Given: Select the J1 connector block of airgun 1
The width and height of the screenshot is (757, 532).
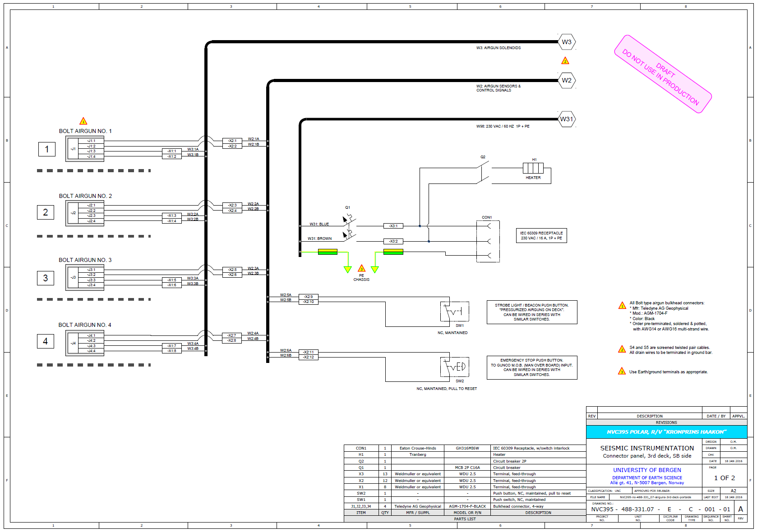Looking at the screenshot, I should pos(85,149).
